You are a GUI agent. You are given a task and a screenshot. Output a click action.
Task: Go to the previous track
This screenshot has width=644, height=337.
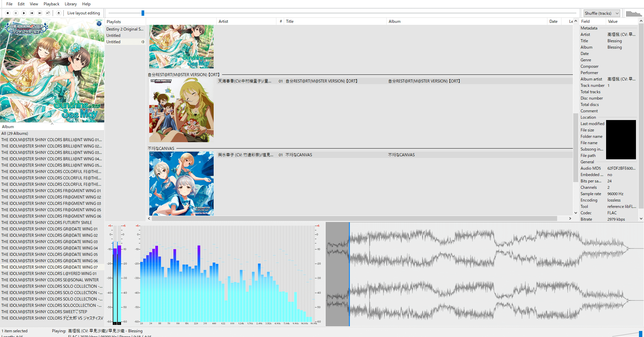coord(32,13)
